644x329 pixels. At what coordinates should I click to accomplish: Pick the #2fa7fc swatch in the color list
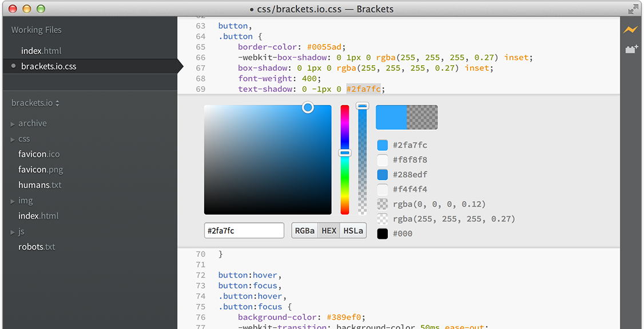tap(383, 145)
